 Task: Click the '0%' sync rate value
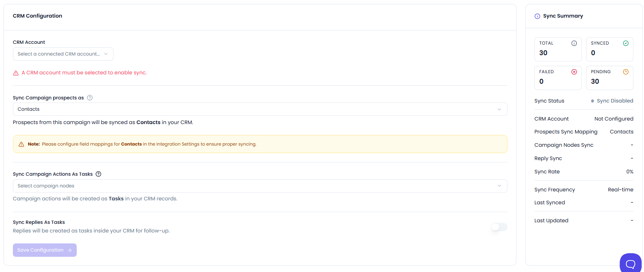click(630, 172)
